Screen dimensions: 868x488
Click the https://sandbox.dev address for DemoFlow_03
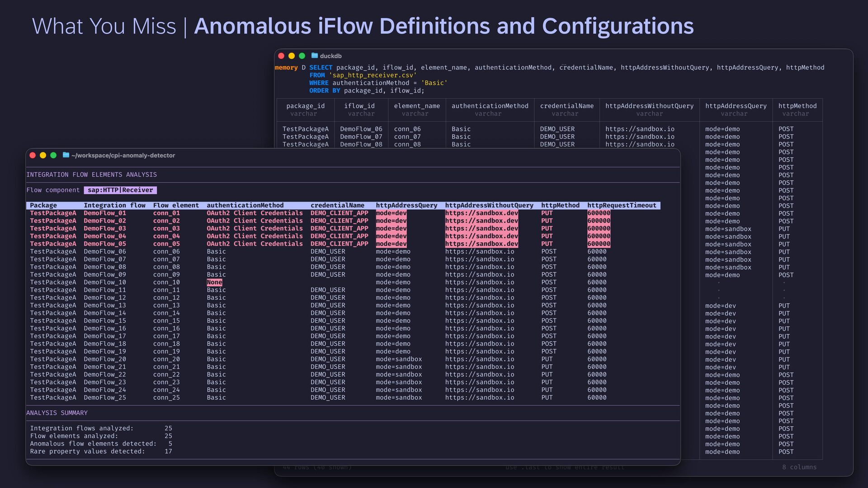click(481, 229)
